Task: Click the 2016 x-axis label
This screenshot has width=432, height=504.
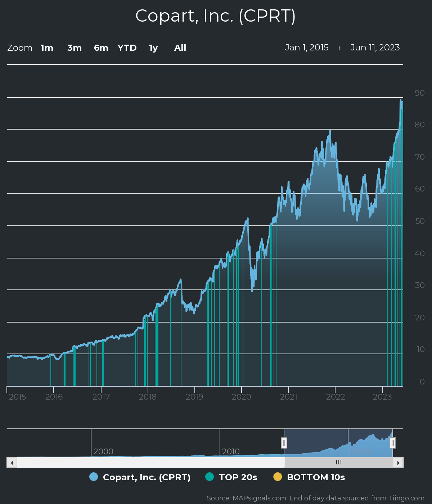Action: pos(54,397)
